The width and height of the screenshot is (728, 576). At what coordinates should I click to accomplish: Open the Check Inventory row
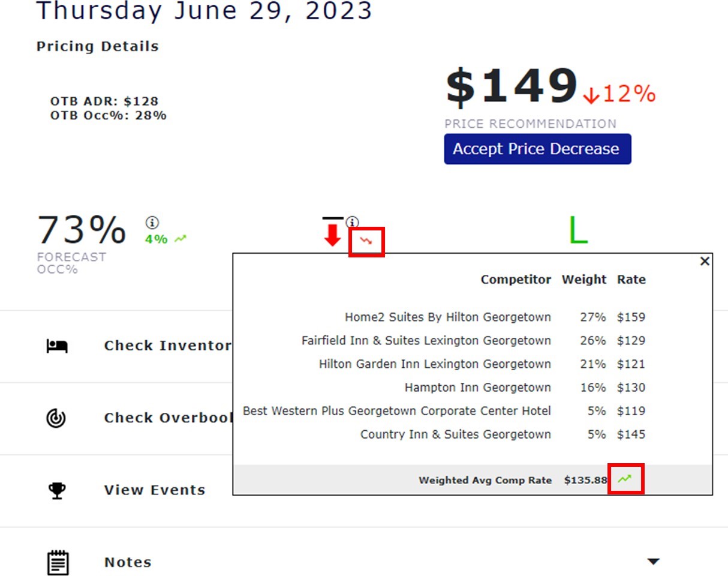pos(167,346)
